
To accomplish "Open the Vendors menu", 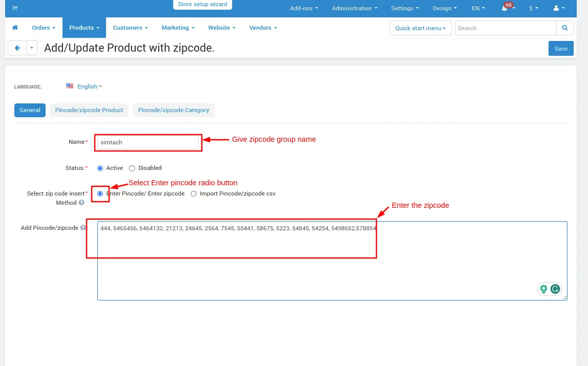I will pyautogui.click(x=263, y=28).
